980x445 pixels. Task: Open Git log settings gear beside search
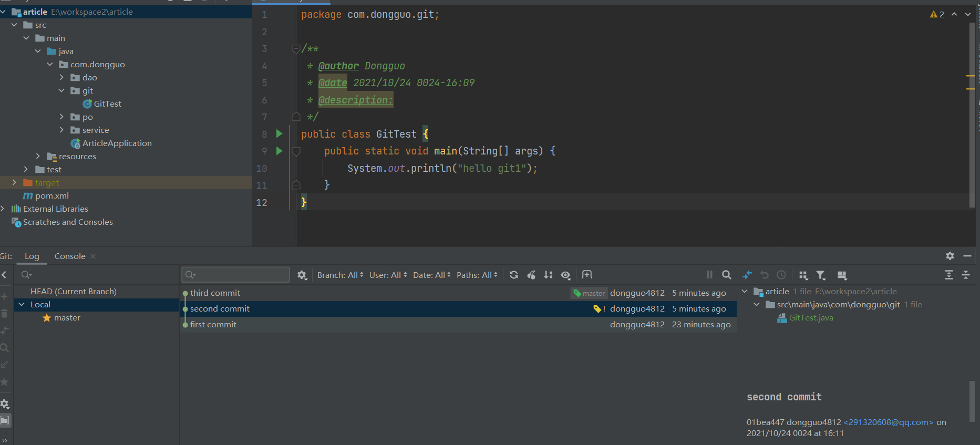tap(302, 275)
